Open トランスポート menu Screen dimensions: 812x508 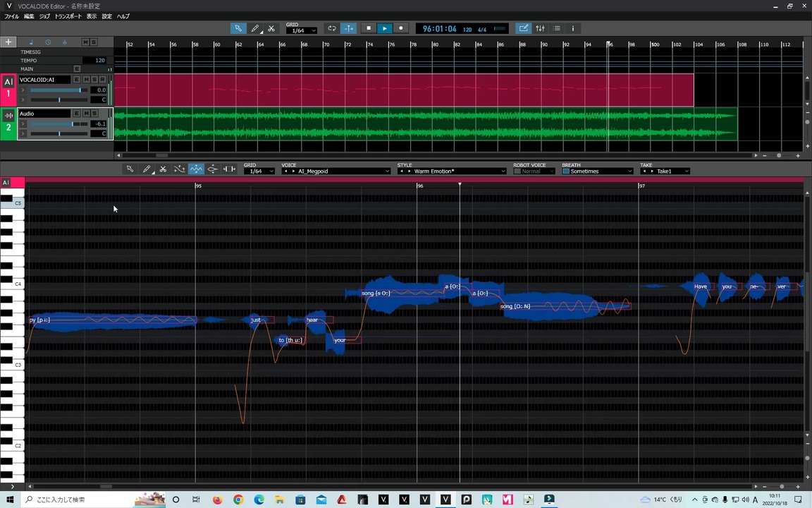pos(68,17)
